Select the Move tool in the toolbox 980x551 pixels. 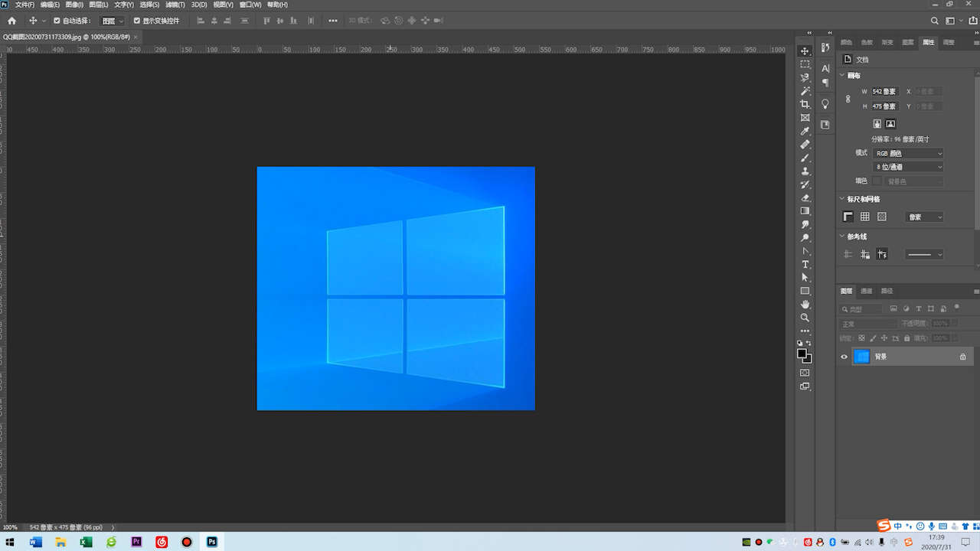805,51
